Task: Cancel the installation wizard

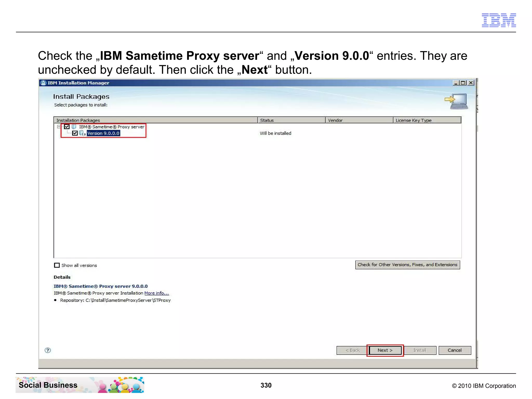Action: click(x=455, y=350)
